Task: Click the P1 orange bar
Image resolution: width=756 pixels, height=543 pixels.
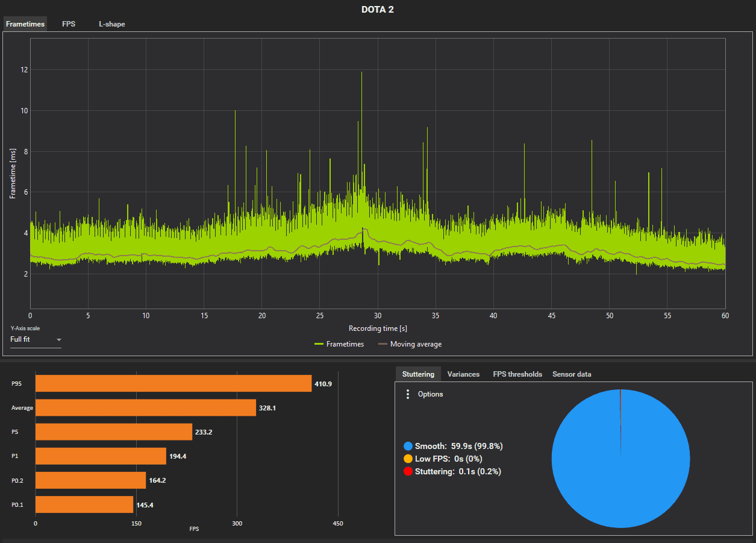Action: pos(101,456)
